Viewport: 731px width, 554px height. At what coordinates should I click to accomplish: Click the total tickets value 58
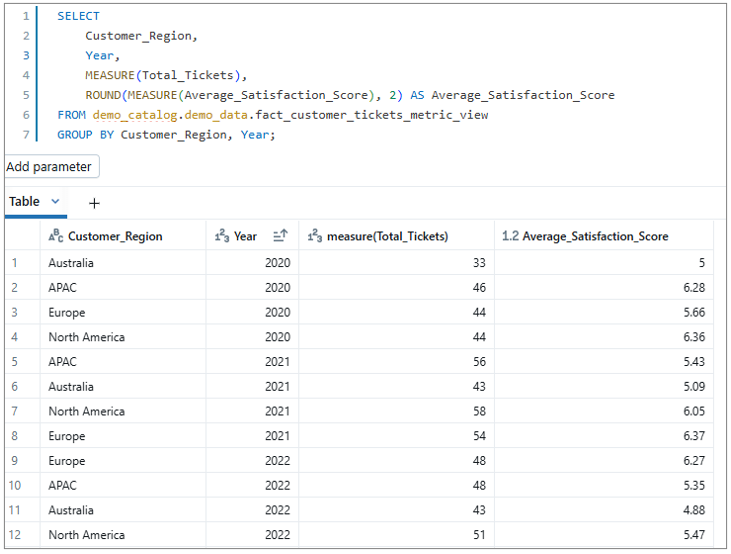point(479,411)
